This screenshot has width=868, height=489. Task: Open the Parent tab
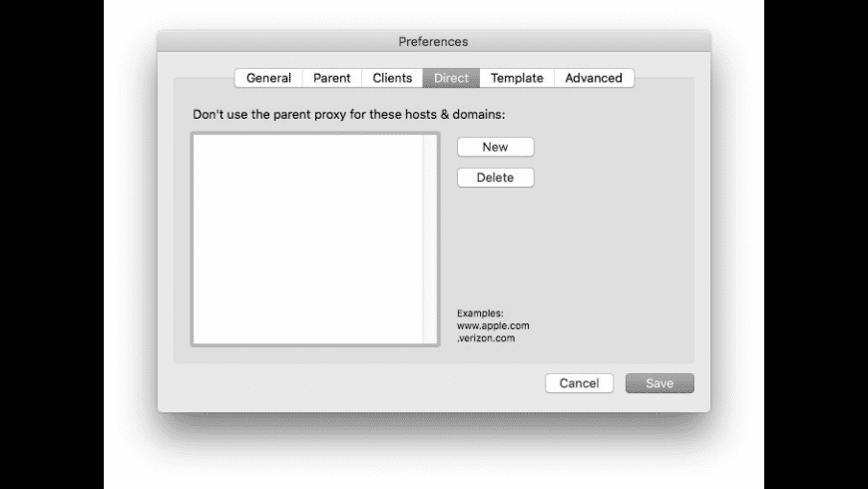tap(331, 78)
